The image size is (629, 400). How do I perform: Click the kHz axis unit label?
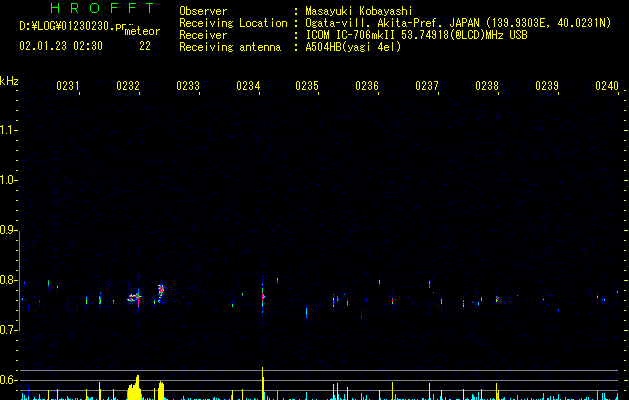pos(9,81)
